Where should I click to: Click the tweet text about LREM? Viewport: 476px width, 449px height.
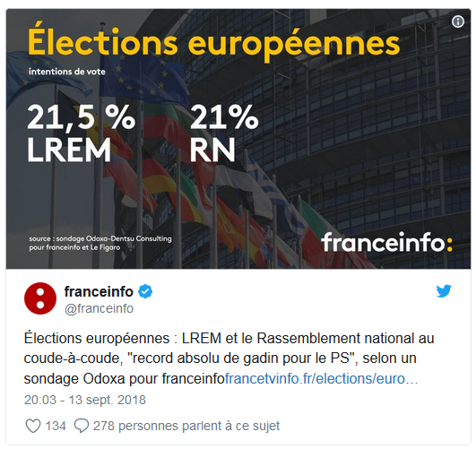229,358
